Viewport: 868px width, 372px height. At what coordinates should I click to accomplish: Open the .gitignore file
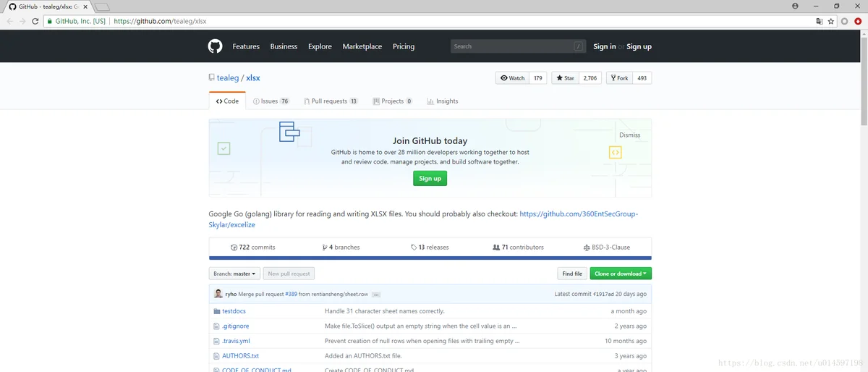coord(236,326)
